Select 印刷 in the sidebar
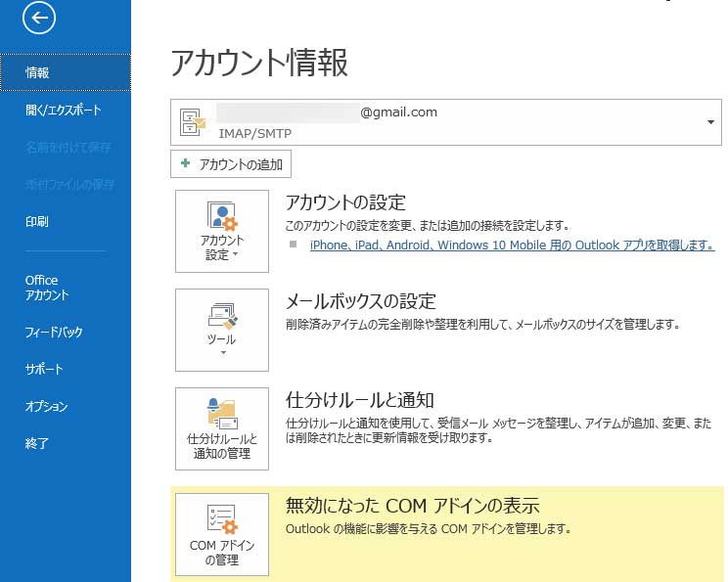The height and width of the screenshot is (582, 728). pos(37,222)
